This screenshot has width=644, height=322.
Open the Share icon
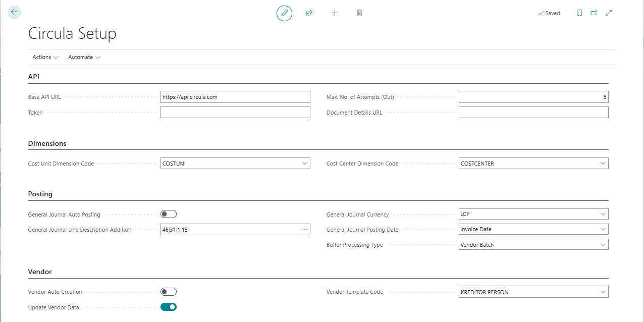pyautogui.click(x=309, y=13)
